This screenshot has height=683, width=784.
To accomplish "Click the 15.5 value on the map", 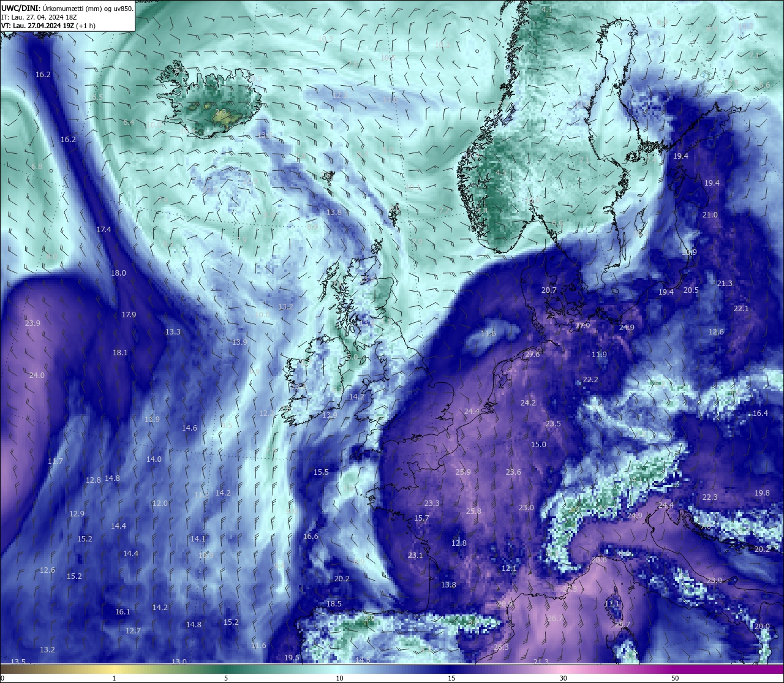I will point(321,472).
